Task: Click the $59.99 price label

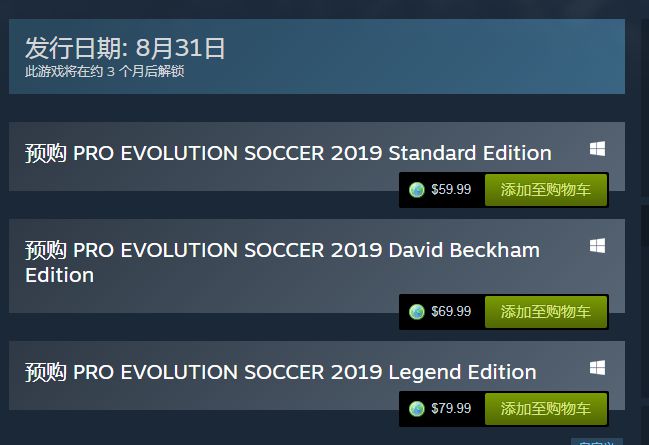Action: click(451, 190)
